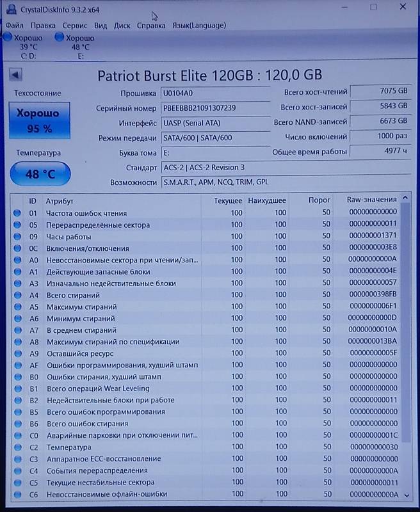Image resolution: width=420 pixels, height=512 pixels.
Task: Click the Атрибут column header
Action: pyautogui.click(x=60, y=201)
